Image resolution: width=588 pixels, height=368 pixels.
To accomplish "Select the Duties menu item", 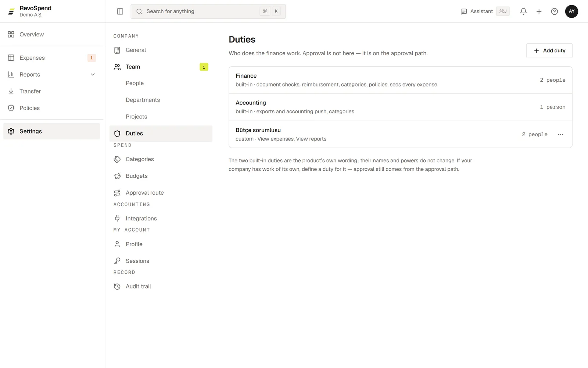I will tap(161, 134).
